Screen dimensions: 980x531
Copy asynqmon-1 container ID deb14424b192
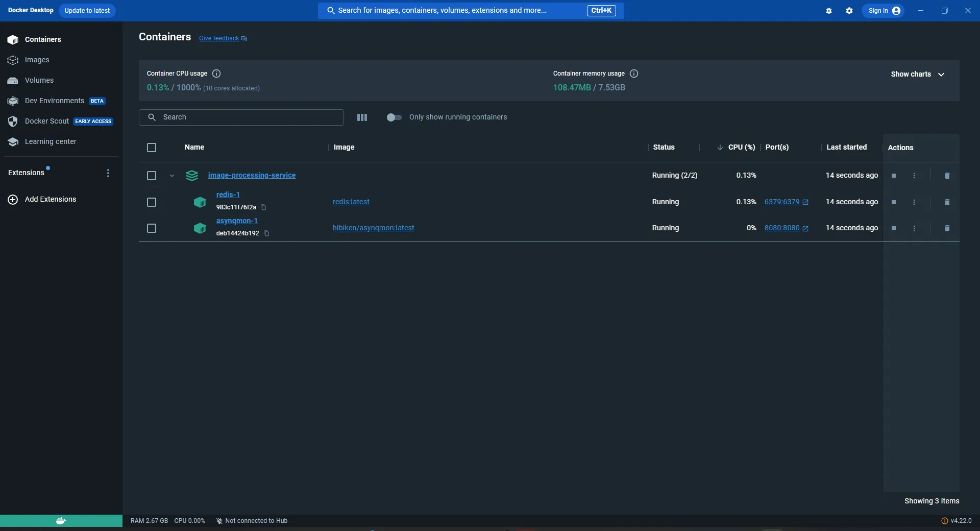tap(266, 233)
